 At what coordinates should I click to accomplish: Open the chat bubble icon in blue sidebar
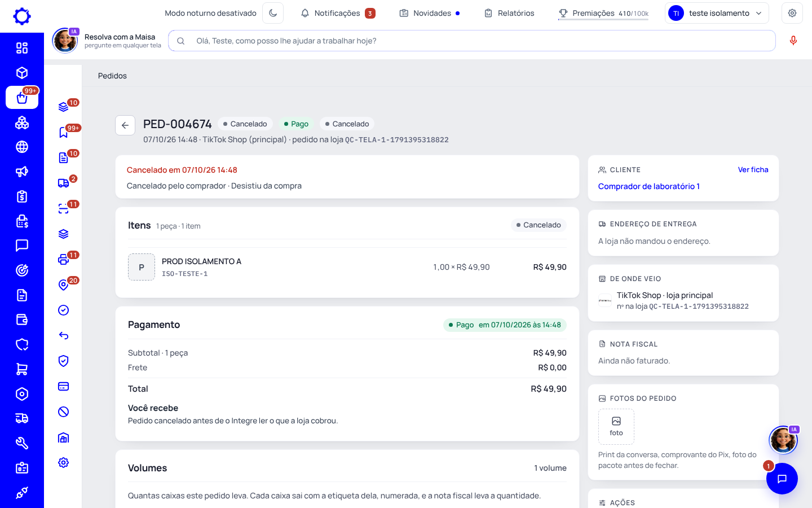[x=22, y=246]
